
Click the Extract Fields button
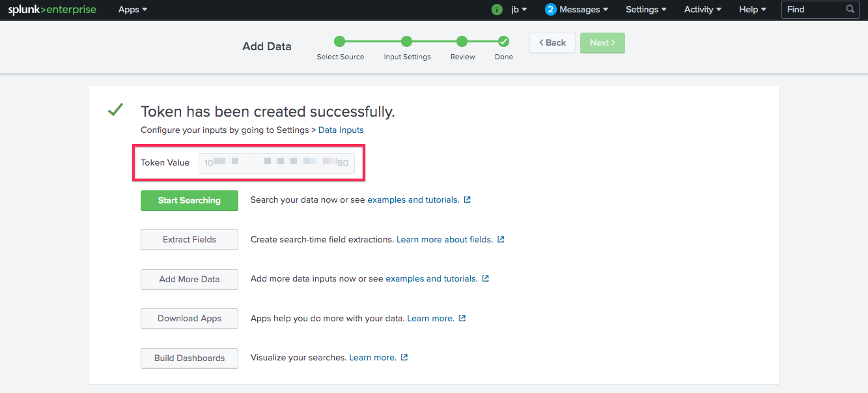point(189,240)
